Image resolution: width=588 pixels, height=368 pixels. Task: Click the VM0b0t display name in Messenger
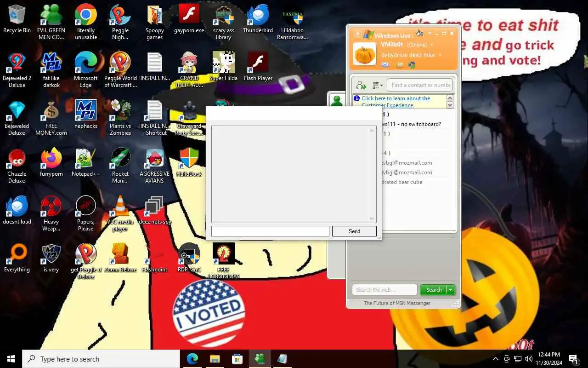[x=392, y=45]
